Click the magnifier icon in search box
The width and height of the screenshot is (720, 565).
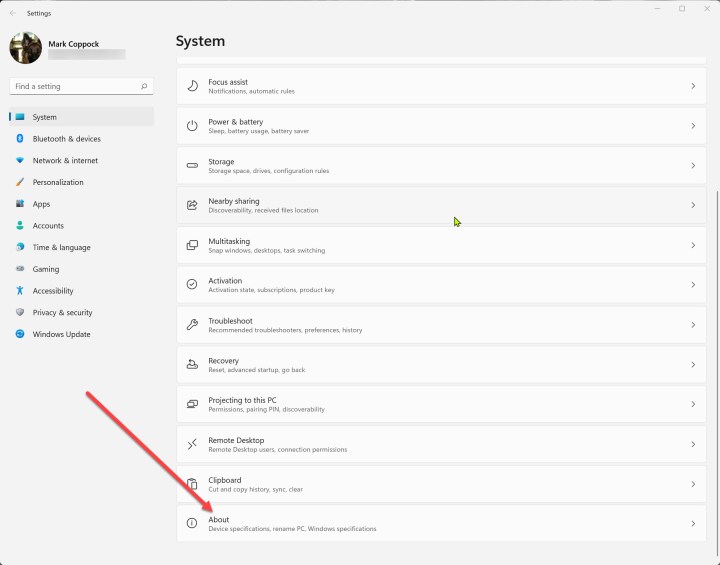click(x=144, y=87)
